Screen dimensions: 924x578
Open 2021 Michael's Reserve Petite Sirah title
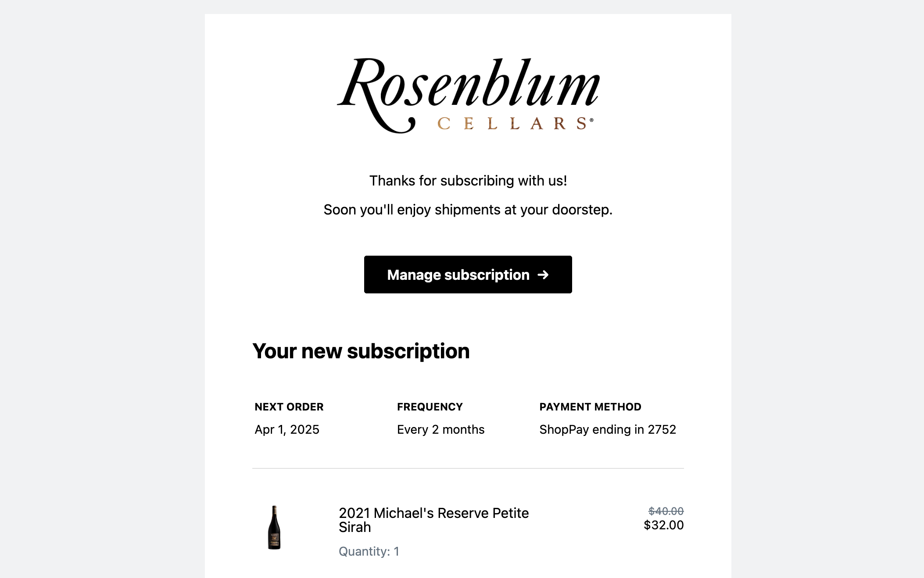[433, 520]
